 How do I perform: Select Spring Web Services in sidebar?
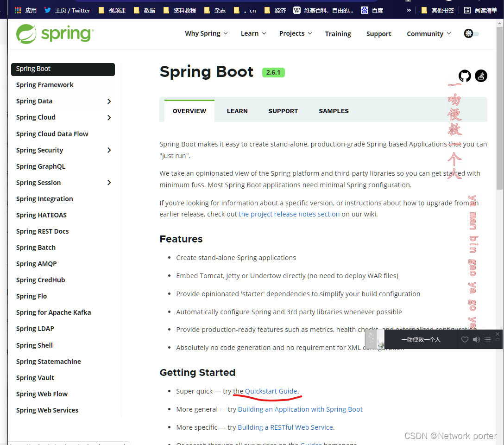tap(47, 410)
